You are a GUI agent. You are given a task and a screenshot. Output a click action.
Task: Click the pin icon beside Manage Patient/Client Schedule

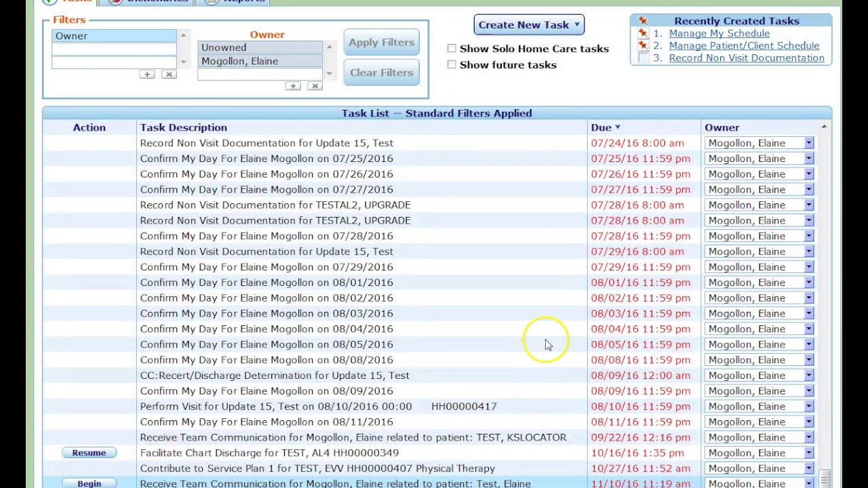tap(643, 46)
